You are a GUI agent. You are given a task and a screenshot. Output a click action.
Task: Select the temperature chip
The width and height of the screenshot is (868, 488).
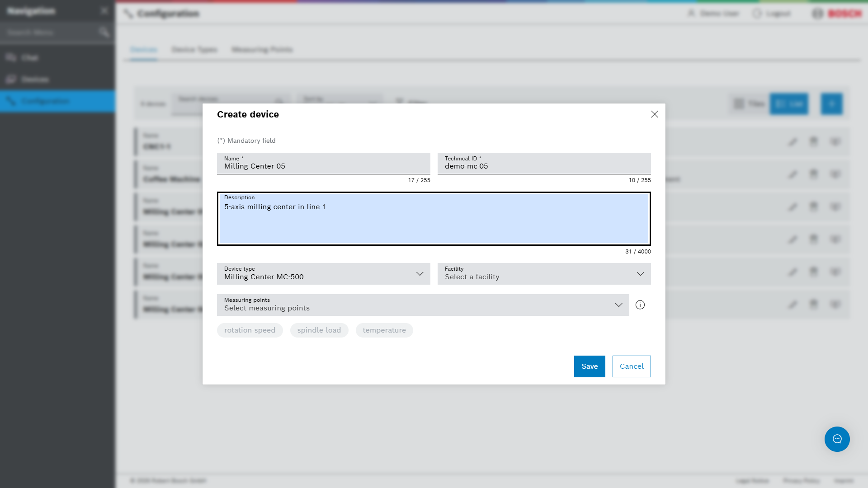pyautogui.click(x=384, y=330)
